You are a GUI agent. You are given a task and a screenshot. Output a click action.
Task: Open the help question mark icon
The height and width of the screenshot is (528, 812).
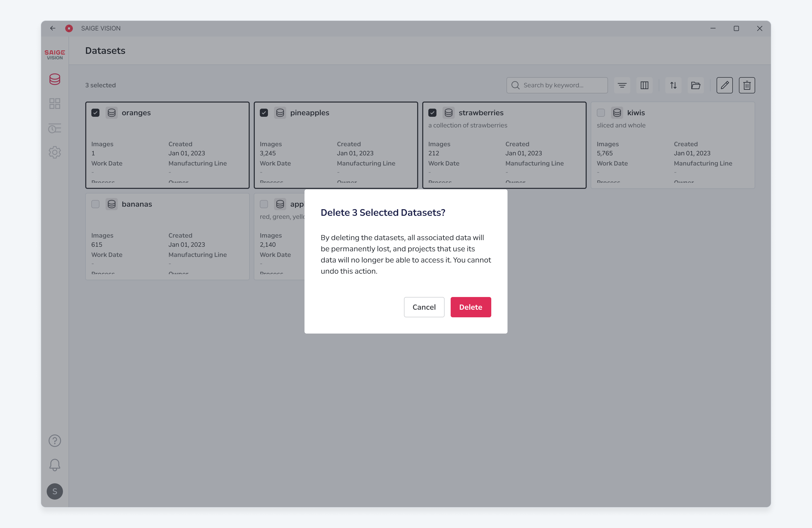(55, 441)
